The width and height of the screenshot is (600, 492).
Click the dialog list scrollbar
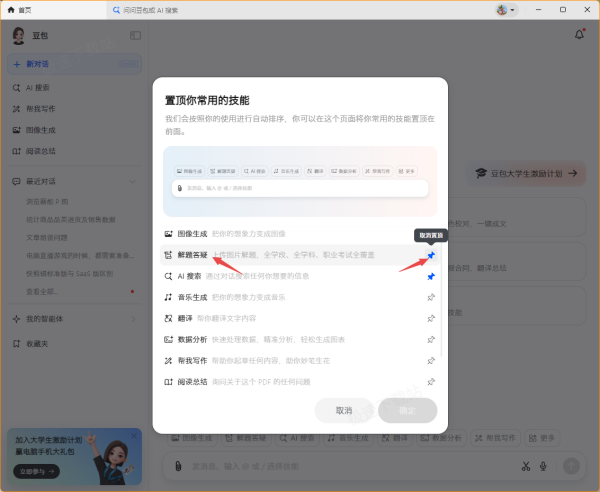coord(441,300)
